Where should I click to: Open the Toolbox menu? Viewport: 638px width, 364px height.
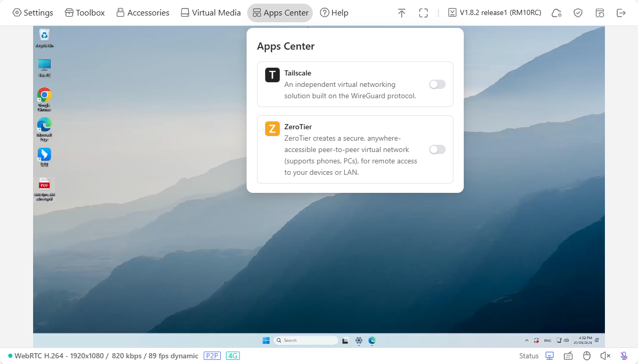click(85, 13)
